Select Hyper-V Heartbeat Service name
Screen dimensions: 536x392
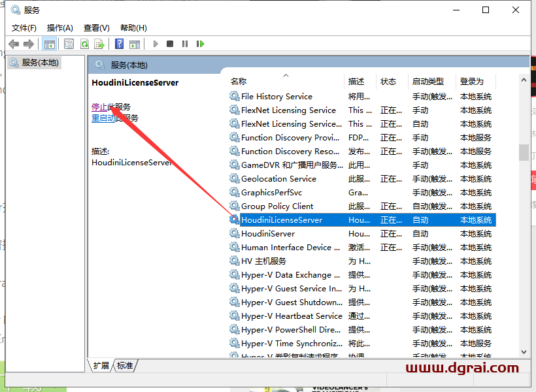click(x=292, y=316)
